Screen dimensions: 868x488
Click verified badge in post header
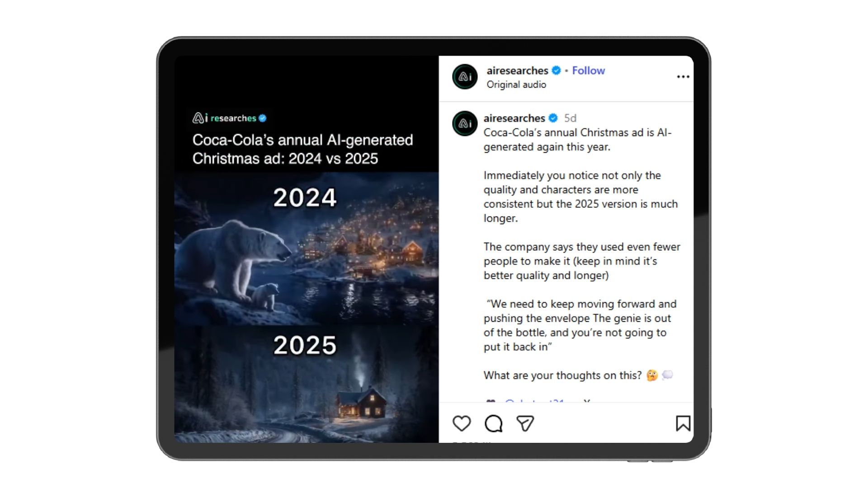556,70
